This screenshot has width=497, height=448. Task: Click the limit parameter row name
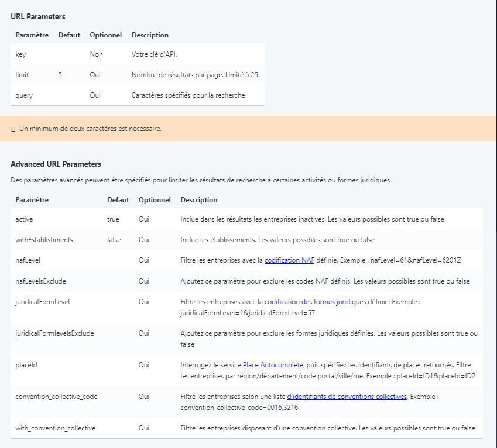point(22,75)
